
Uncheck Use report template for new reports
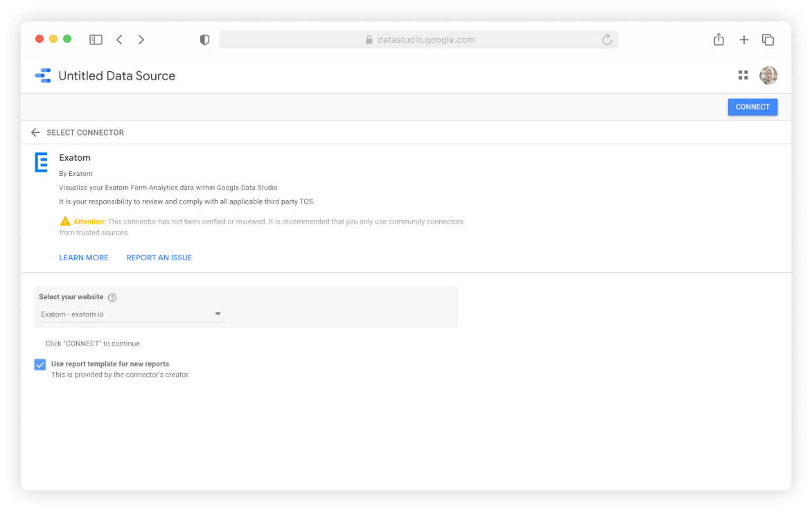[x=40, y=364]
